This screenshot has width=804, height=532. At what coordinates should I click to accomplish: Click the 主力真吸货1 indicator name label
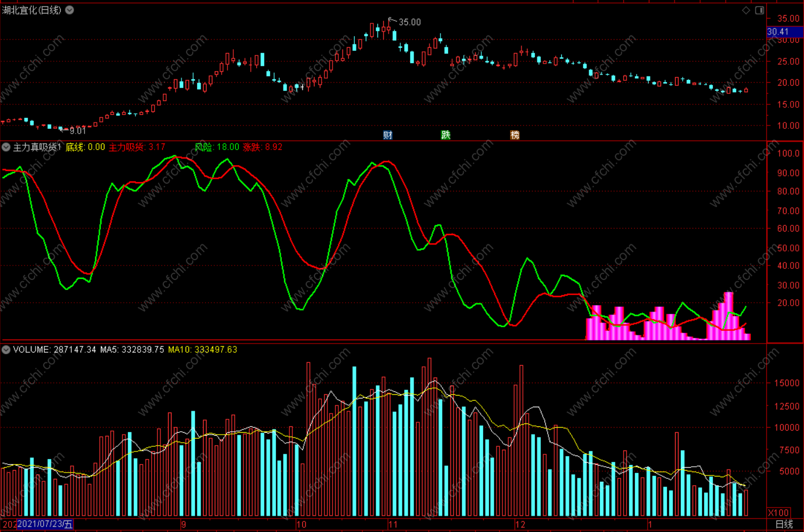[x=37, y=147]
